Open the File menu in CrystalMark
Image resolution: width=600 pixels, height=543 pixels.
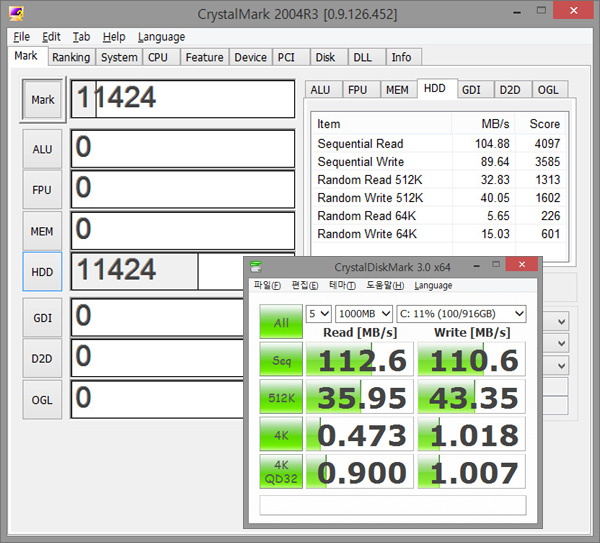click(x=21, y=37)
